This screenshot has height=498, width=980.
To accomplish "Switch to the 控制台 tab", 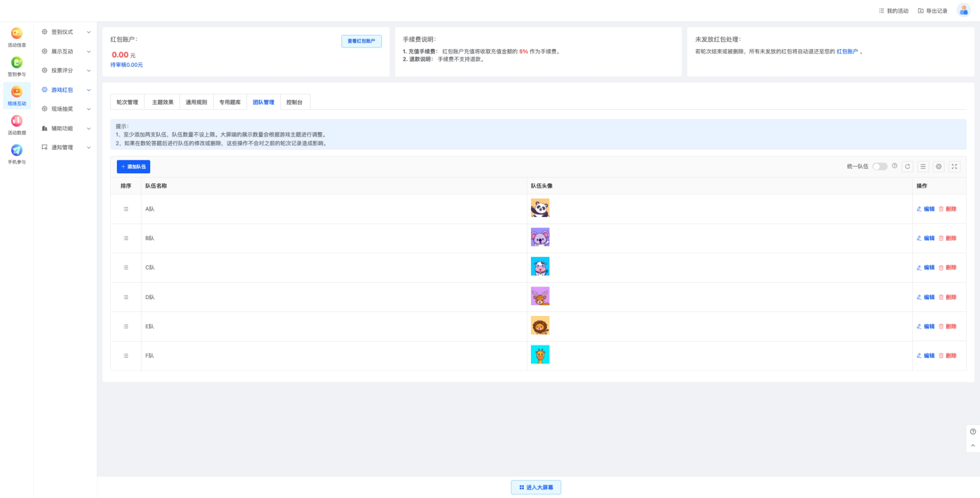I will pyautogui.click(x=294, y=102).
